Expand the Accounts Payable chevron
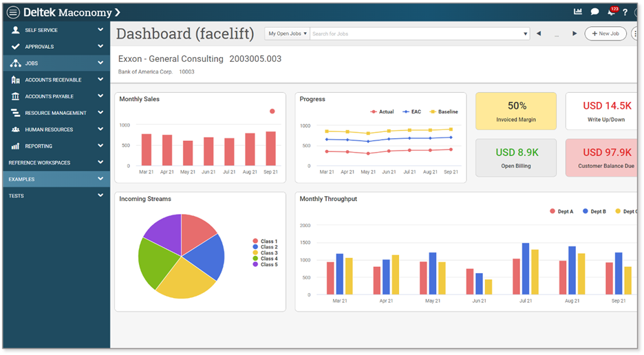 pyautogui.click(x=100, y=96)
